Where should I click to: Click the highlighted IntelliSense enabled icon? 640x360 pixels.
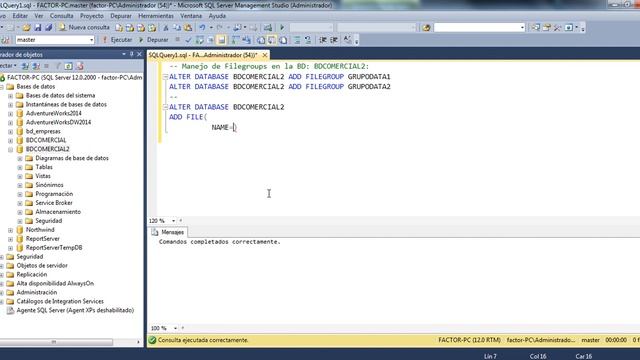point(222,40)
